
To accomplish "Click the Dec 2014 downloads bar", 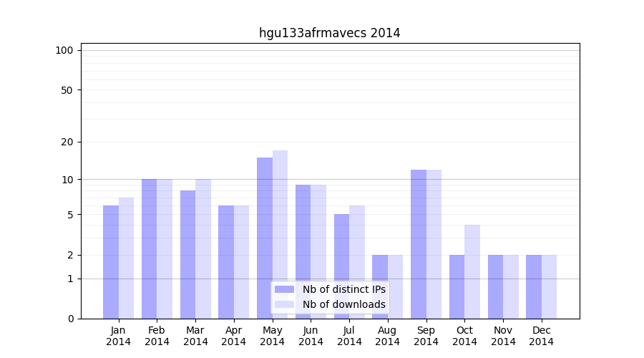I will point(549,286).
